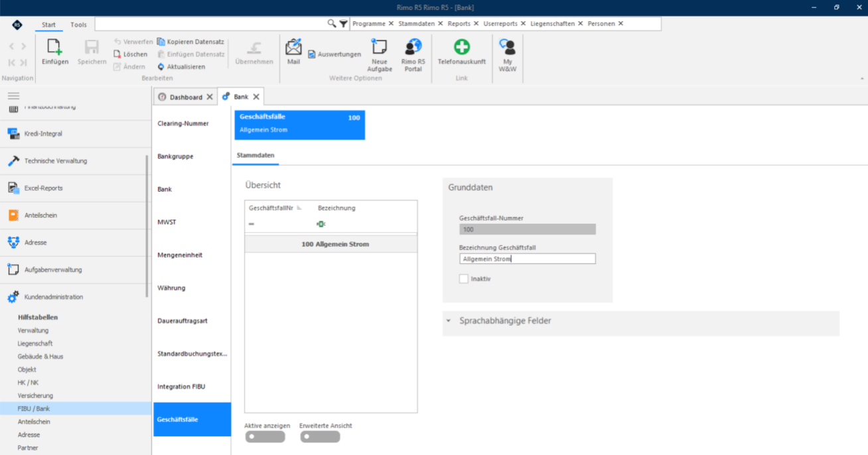The image size is (868, 455).
Task: Check the Inaktiv checkbox
Action: (x=464, y=279)
